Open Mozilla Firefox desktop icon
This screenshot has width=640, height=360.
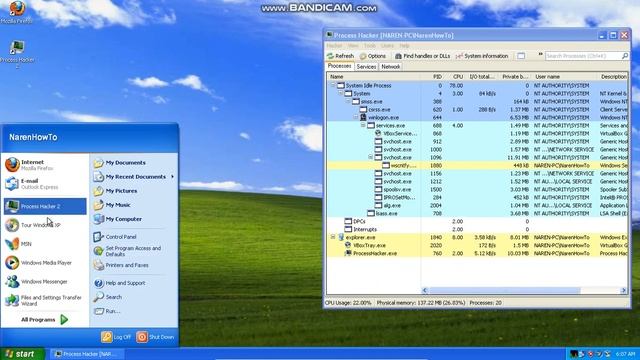(x=17, y=12)
